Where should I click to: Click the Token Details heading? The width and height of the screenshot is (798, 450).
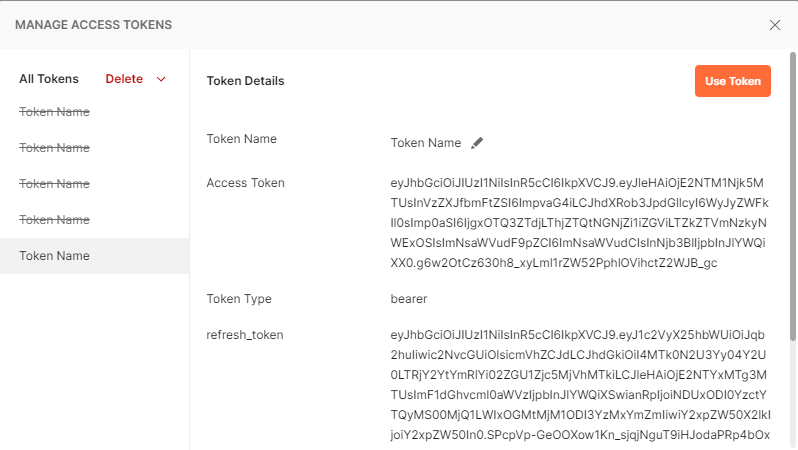point(245,81)
